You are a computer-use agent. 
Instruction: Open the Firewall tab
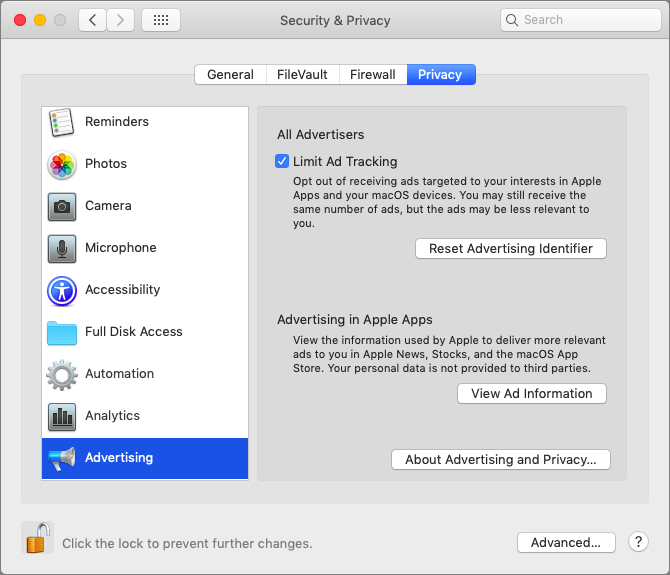click(373, 75)
